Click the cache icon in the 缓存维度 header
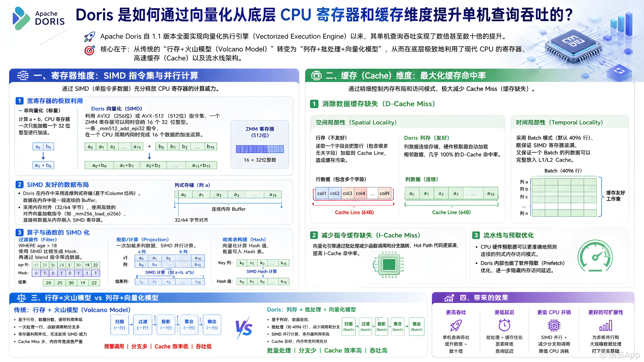The width and height of the screenshot is (644, 362). (316, 75)
